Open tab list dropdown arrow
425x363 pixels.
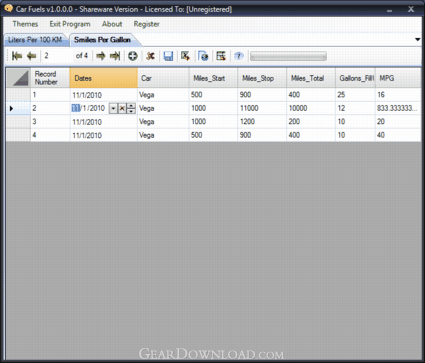click(418, 40)
